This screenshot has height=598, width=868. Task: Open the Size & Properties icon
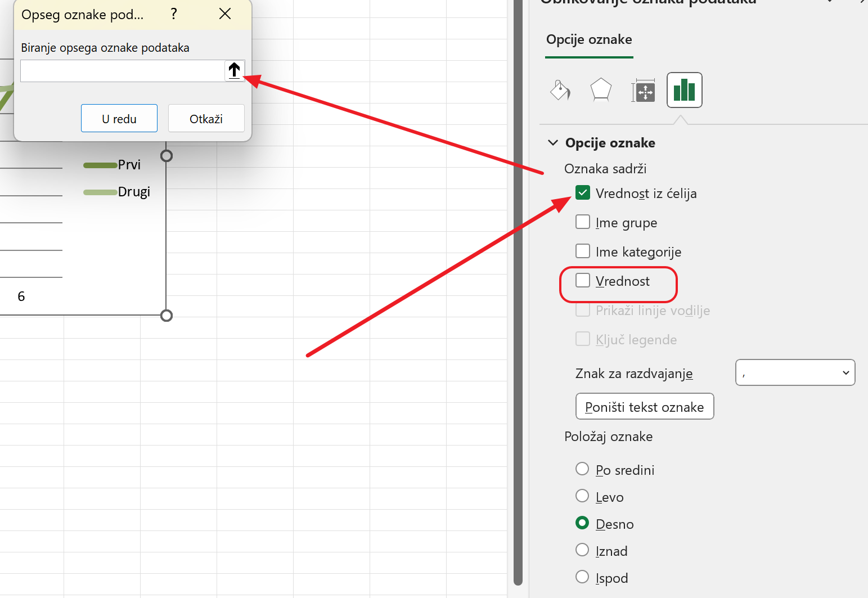643,91
